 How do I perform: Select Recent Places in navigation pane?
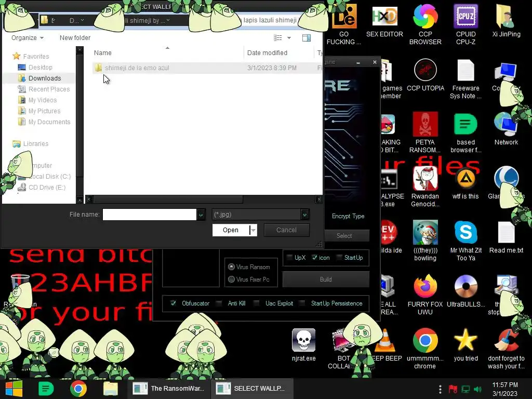pyautogui.click(x=49, y=89)
